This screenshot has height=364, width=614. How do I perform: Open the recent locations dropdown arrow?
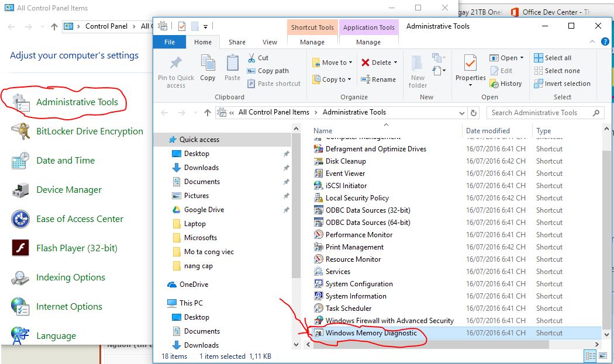click(195, 113)
